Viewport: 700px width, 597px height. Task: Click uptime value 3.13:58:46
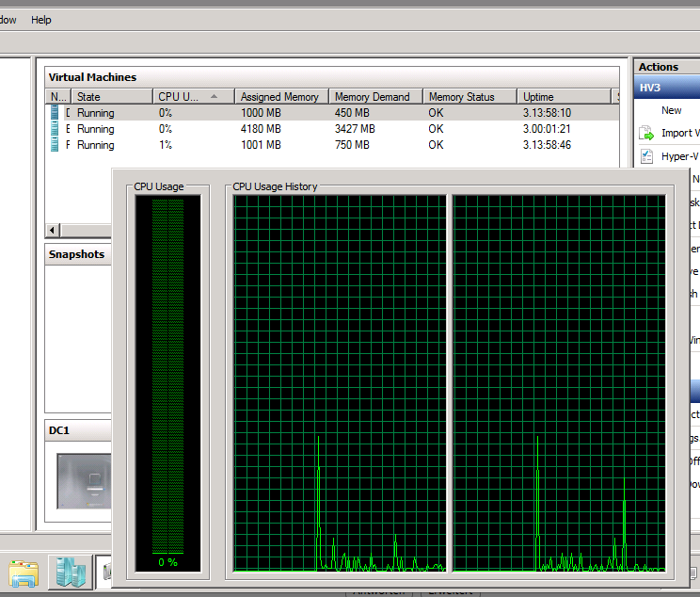click(547, 145)
